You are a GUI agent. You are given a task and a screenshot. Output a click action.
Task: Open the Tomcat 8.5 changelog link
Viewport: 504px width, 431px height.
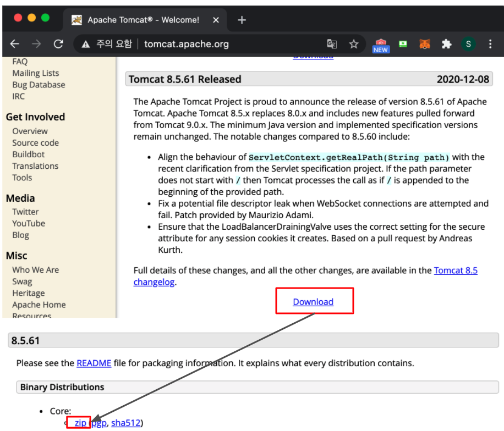(x=456, y=270)
